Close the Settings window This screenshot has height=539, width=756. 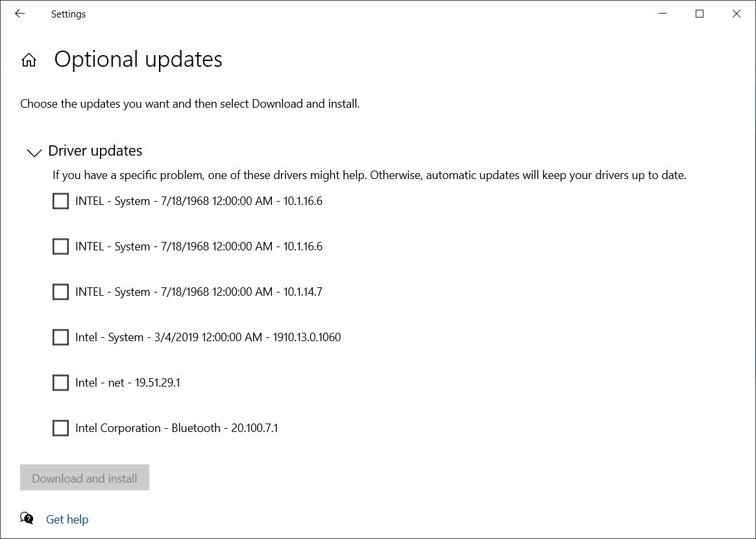[737, 14]
